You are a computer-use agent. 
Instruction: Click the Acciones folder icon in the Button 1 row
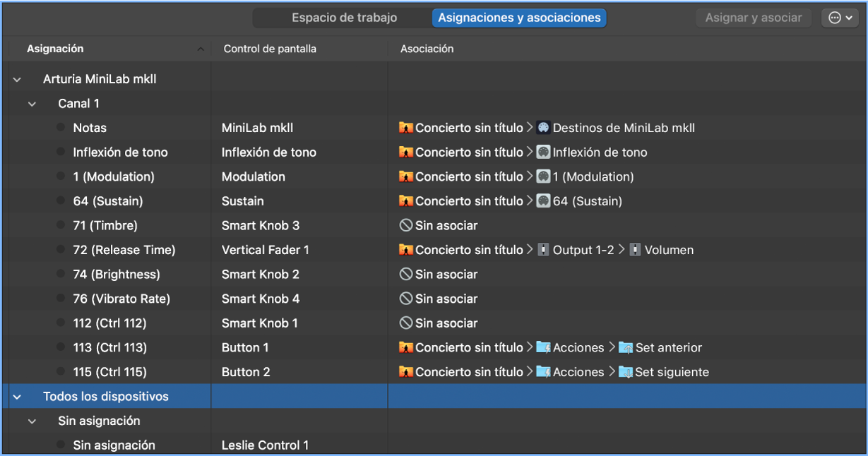click(543, 347)
